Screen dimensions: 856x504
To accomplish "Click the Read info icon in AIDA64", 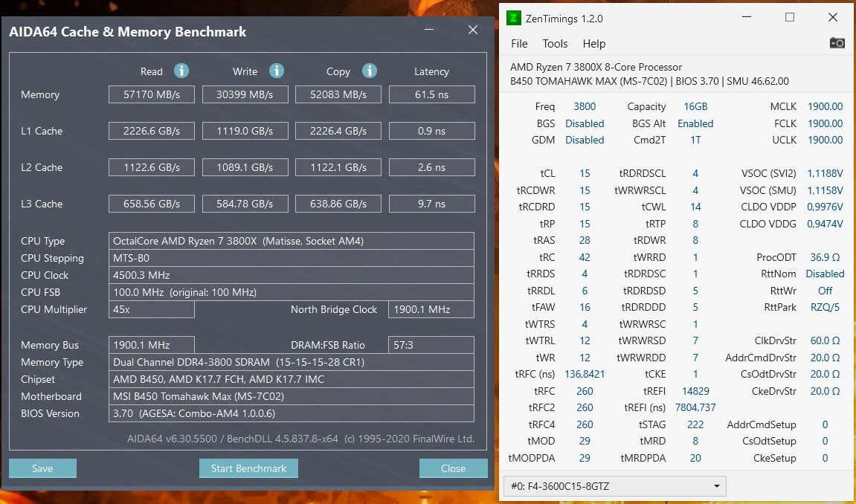I will 181,71.
